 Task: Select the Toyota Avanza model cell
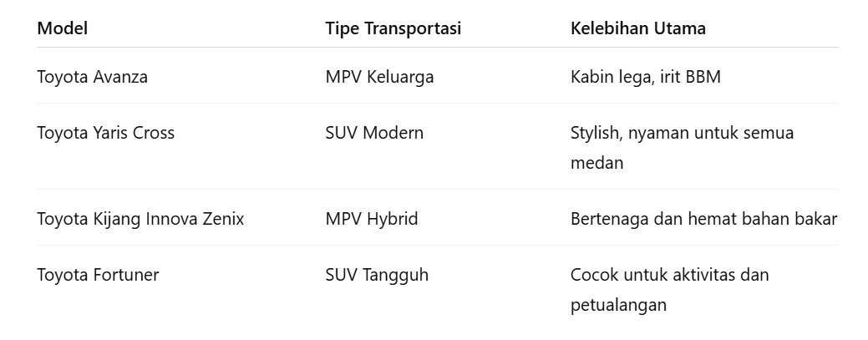click(x=92, y=77)
